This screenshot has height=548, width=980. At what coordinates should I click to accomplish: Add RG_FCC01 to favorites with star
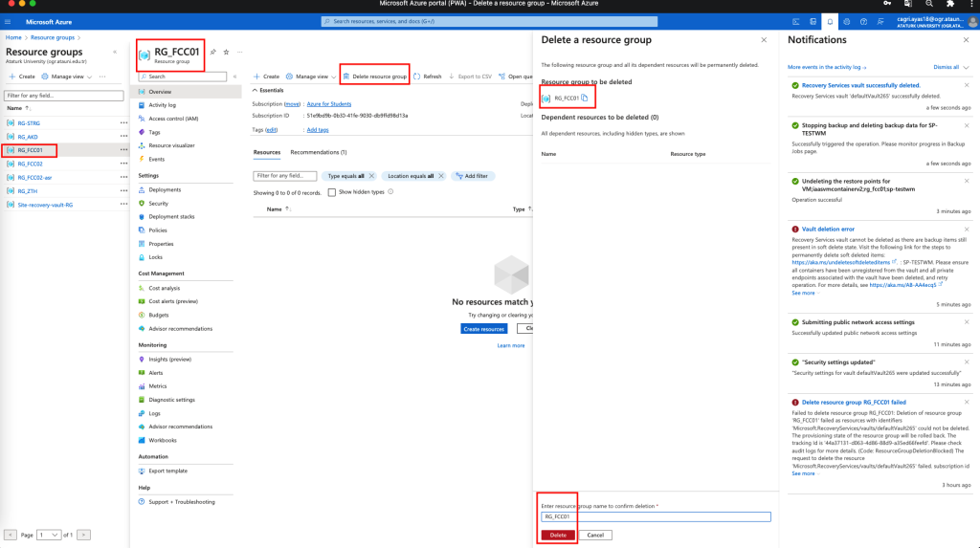click(226, 52)
